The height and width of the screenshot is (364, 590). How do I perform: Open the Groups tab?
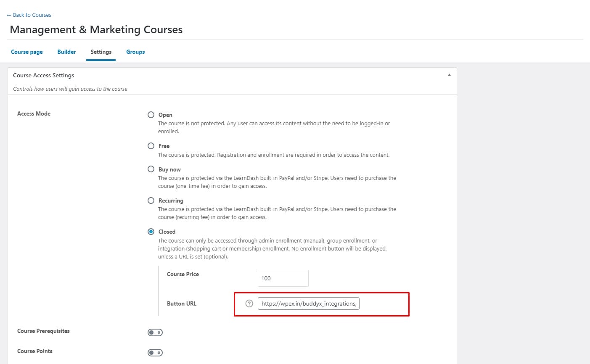tap(135, 52)
